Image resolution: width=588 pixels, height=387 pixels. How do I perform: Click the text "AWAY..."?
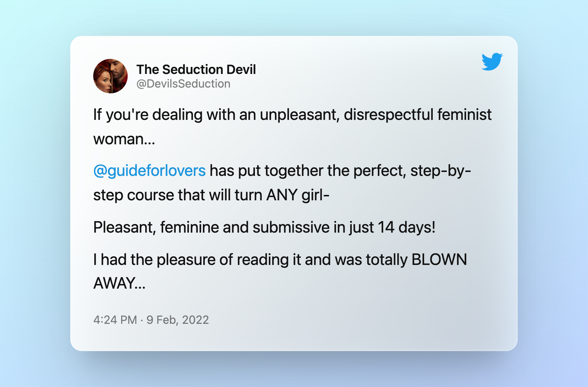pos(119,284)
